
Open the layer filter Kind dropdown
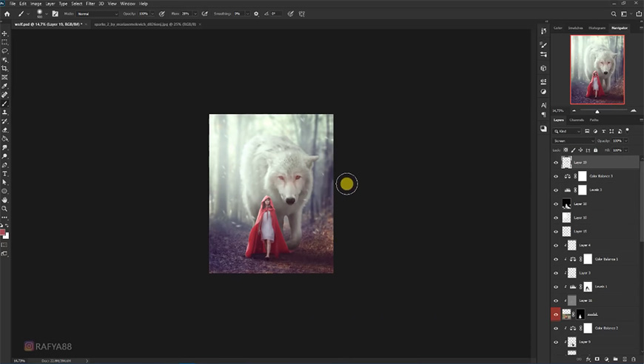[567, 131]
